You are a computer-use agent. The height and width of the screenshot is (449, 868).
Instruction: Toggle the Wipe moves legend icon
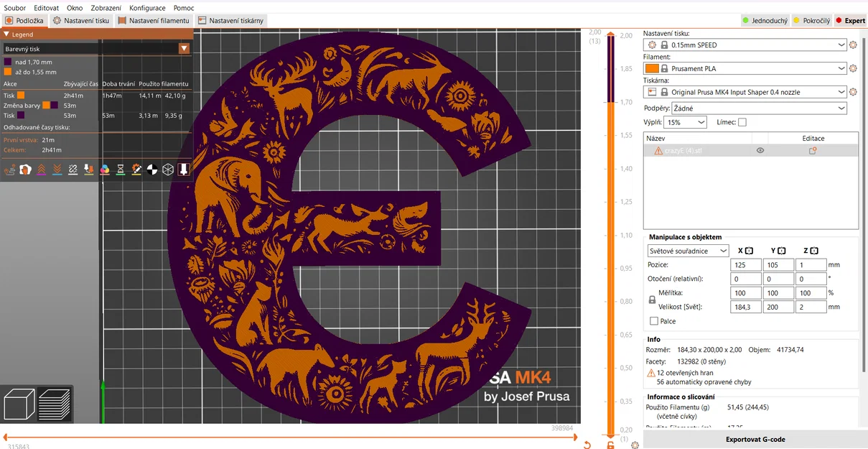pyautogui.click(x=25, y=170)
